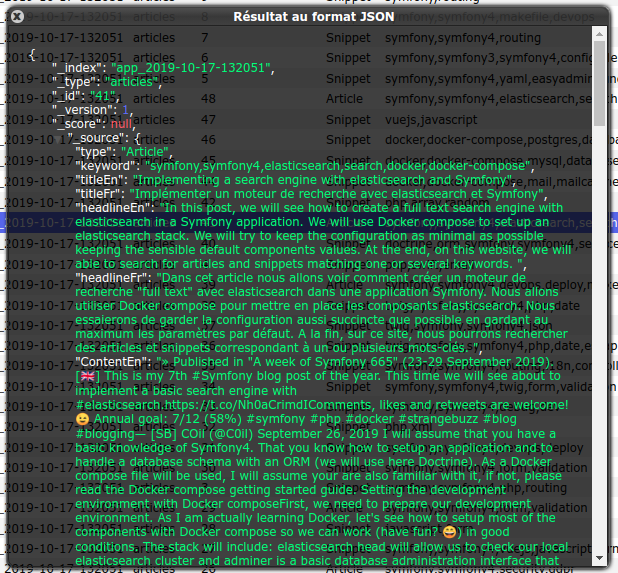
Task: Click the scrollbar down arrow in the JSON dialog
Action: point(599,558)
